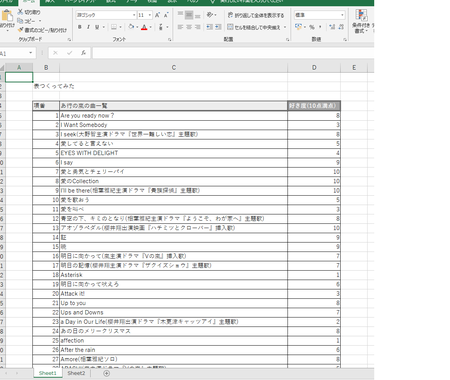Click the Percent style icon
This screenshot has height=380, width=450.
[x=312, y=27]
